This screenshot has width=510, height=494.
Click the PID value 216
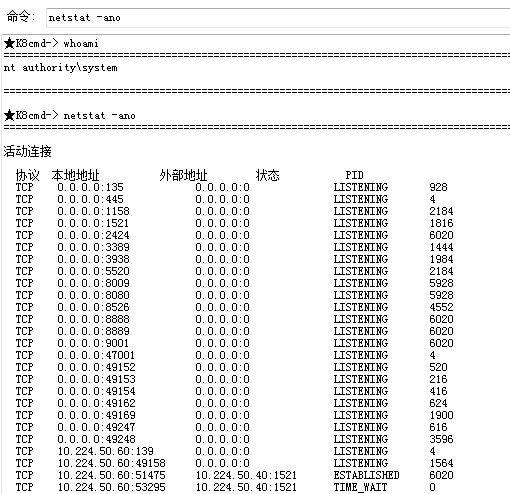438,379
